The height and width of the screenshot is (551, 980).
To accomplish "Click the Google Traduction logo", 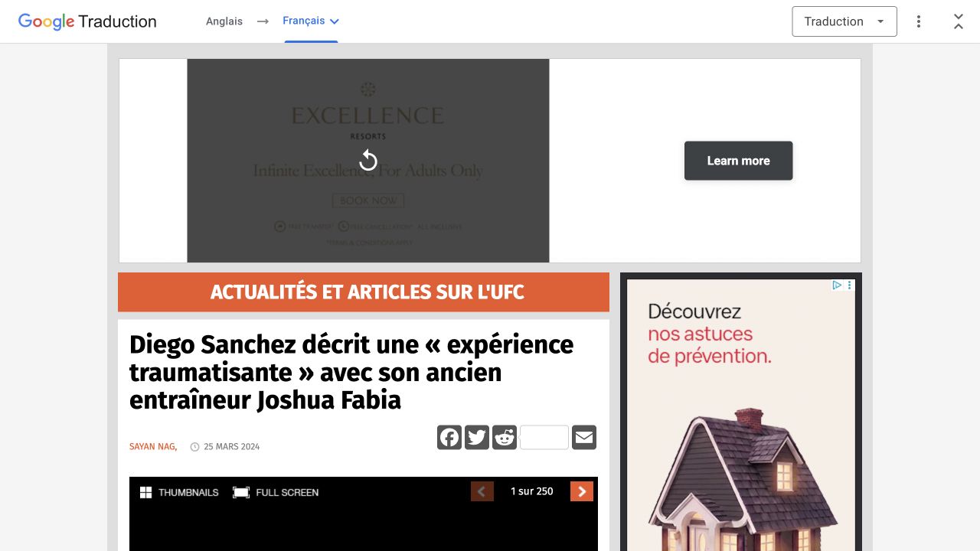I will (x=87, y=21).
